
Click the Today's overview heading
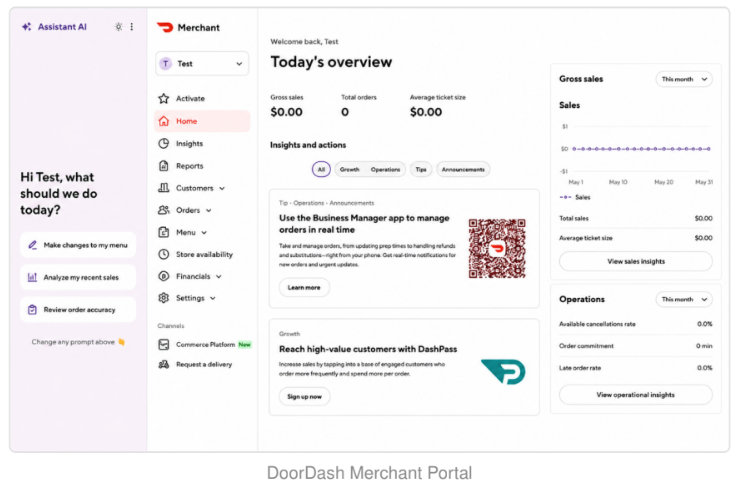point(331,62)
